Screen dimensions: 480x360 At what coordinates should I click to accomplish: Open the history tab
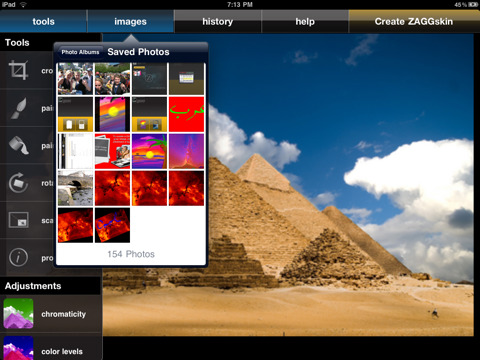pos(218,21)
